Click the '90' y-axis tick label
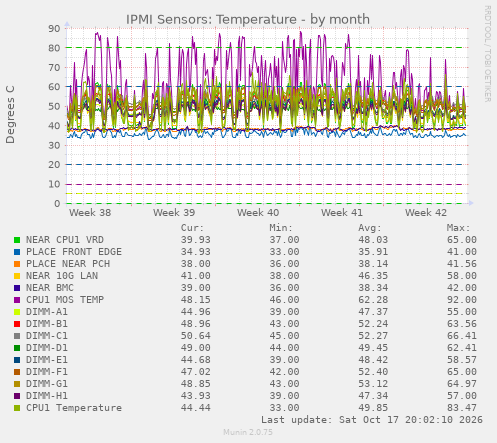The image size is (497, 443). pyautogui.click(x=54, y=29)
